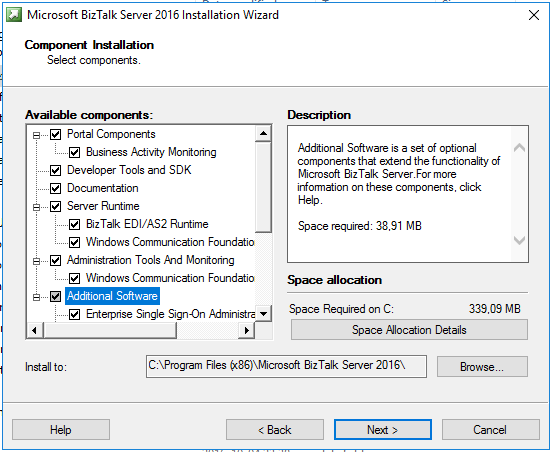Open Space Allocation Details
This screenshot has height=452, width=553.
pyautogui.click(x=409, y=330)
